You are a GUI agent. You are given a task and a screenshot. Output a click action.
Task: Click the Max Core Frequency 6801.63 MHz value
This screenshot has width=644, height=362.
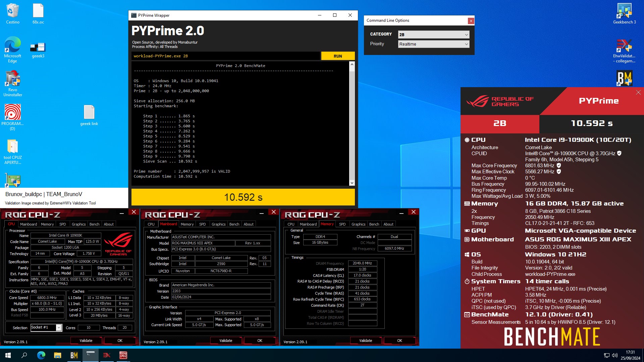point(539,166)
